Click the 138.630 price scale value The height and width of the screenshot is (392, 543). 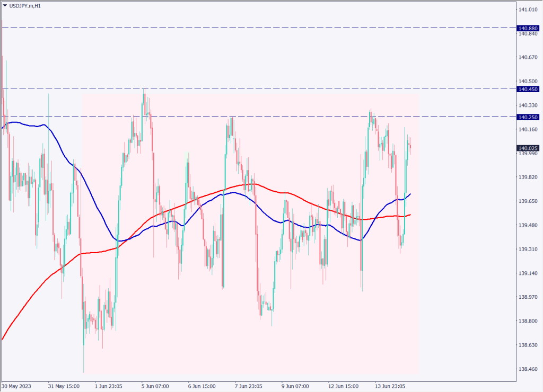(x=528, y=345)
